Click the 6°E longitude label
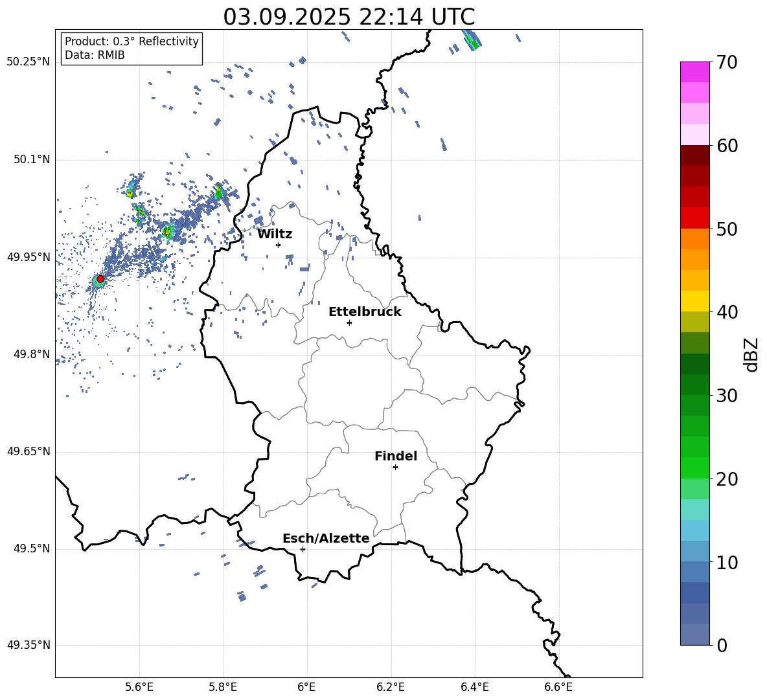The image size is (767, 700). tap(306, 687)
